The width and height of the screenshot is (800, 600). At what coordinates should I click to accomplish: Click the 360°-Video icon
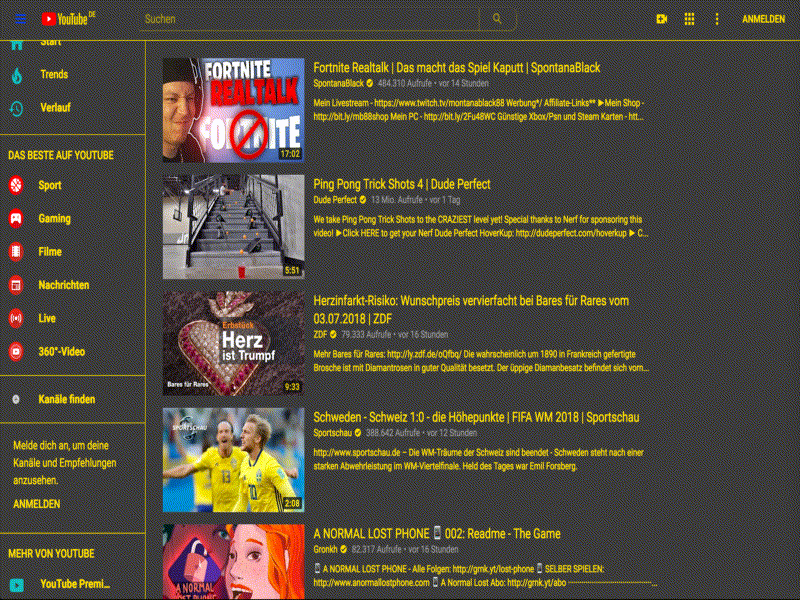click(x=16, y=352)
